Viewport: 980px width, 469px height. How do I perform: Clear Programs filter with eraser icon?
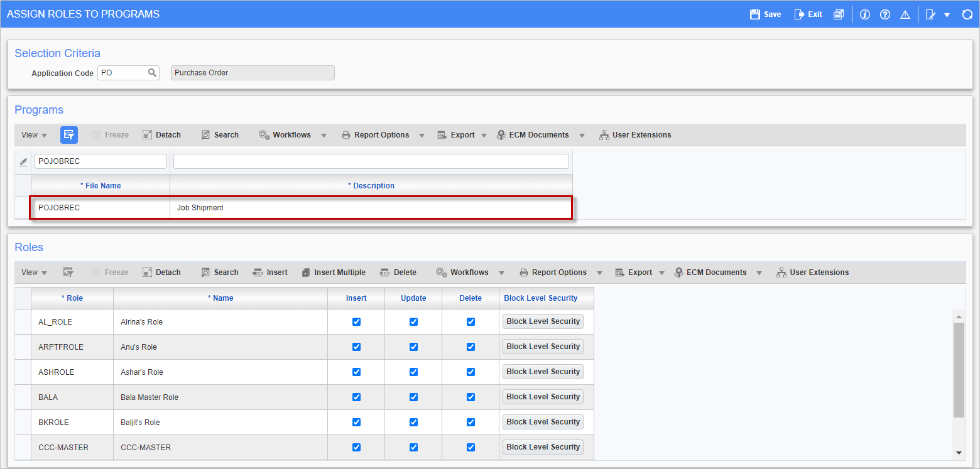click(x=23, y=162)
